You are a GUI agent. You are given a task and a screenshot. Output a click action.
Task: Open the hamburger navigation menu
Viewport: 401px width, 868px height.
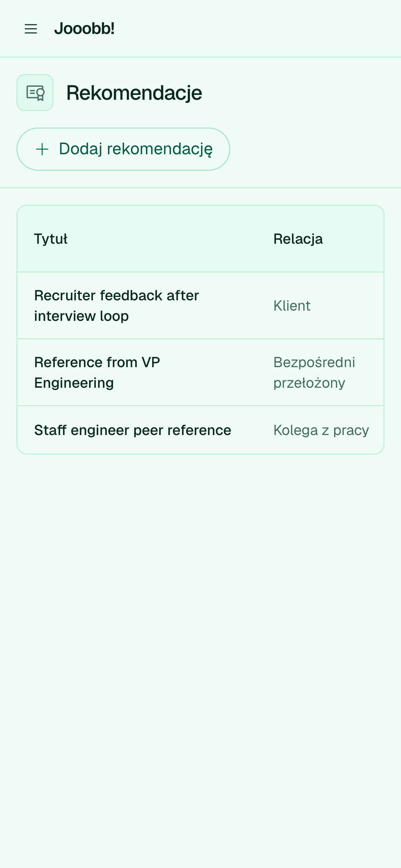click(31, 29)
